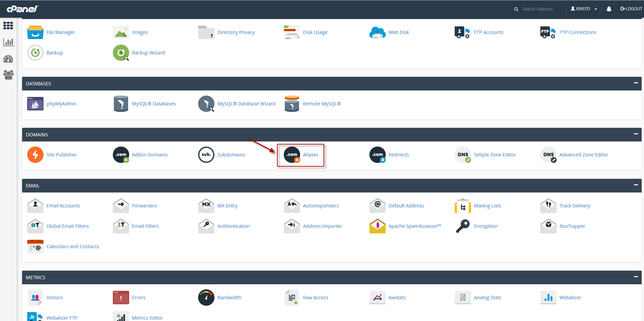The image size is (644, 321).
Task: Click the Aliases domain icon
Action: (x=292, y=155)
